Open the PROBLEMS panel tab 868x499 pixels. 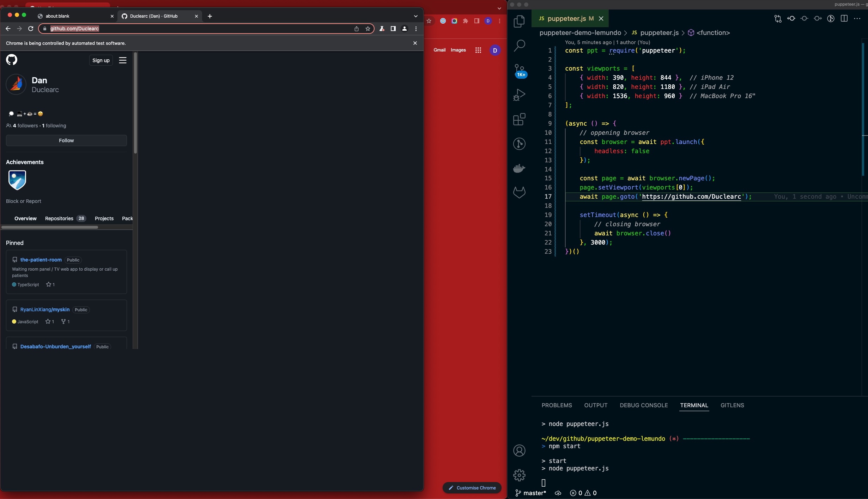click(x=557, y=405)
